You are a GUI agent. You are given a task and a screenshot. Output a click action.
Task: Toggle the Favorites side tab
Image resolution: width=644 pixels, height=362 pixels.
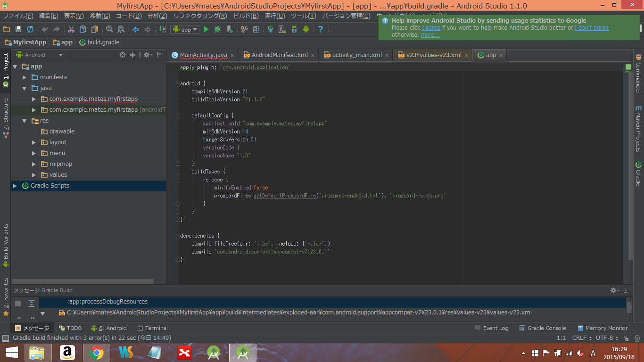click(6, 297)
